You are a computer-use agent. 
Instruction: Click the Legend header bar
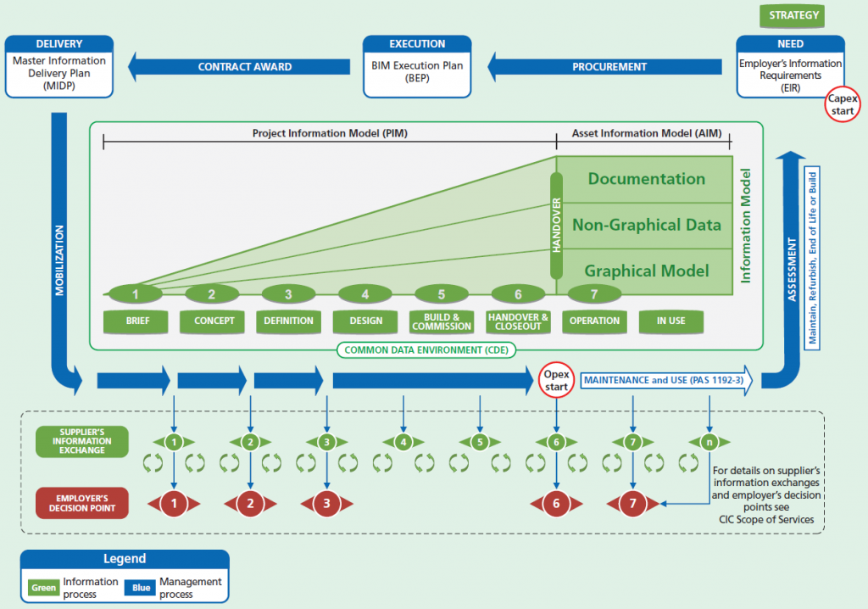pyautogui.click(x=125, y=559)
